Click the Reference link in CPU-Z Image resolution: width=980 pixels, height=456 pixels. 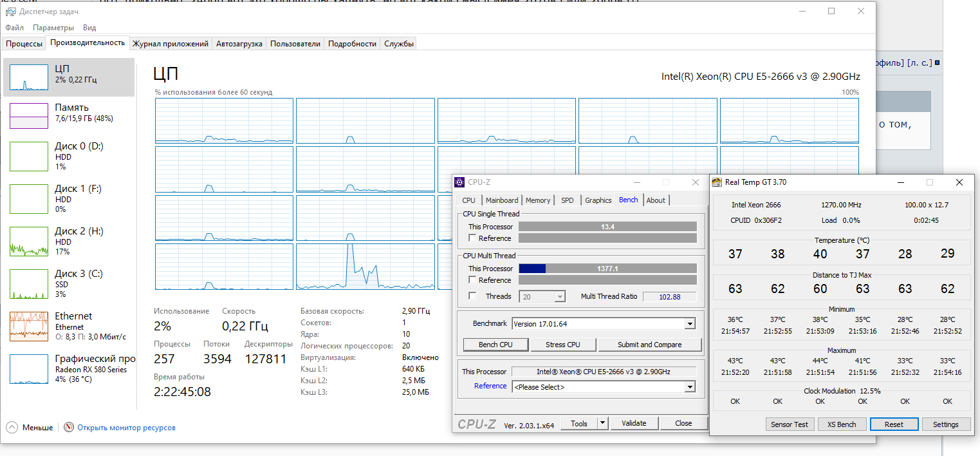pyautogui.click(x=490, y=386)
